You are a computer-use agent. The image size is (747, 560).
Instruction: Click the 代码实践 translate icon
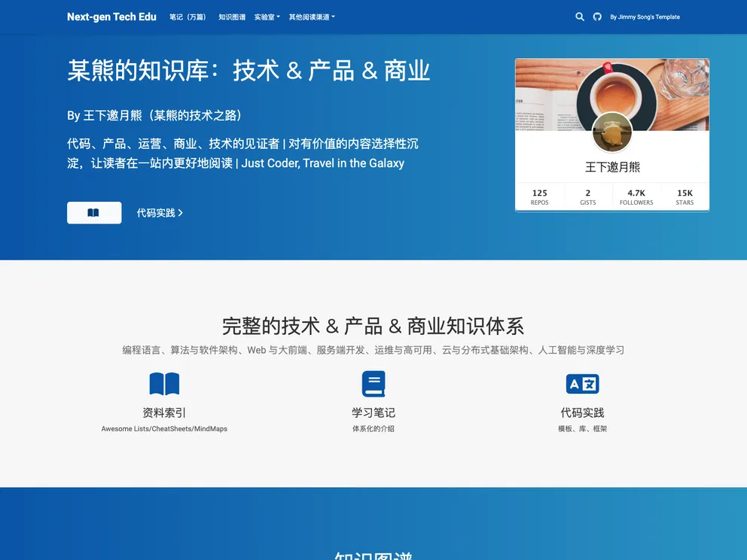point(583,383)
